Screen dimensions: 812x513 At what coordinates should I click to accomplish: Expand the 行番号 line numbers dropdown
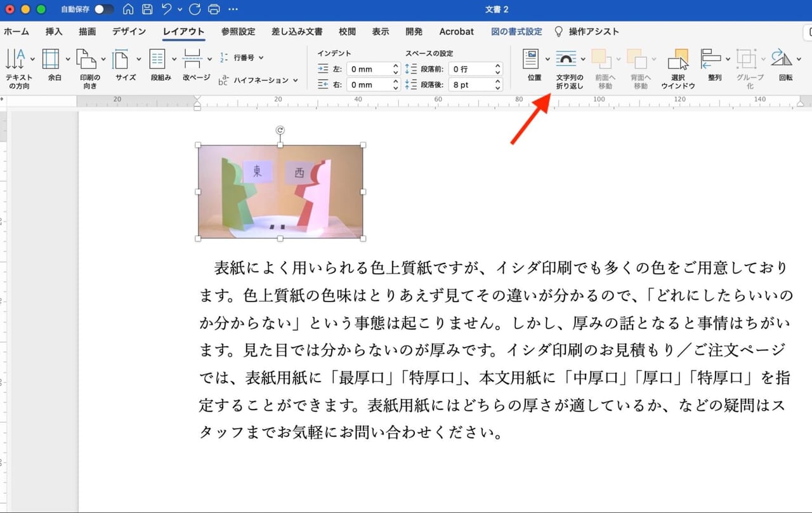tap(261, 58)
